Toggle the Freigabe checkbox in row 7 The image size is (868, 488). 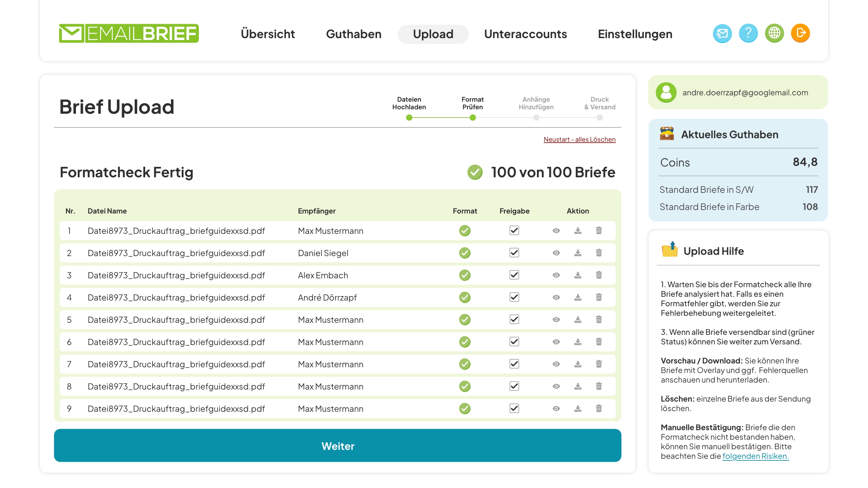click(514, 364)
